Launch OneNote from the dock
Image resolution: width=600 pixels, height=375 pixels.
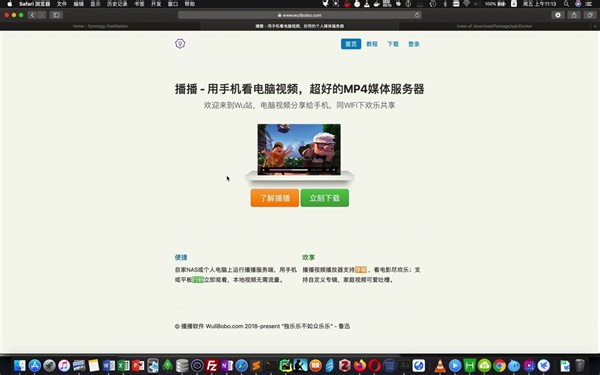tap(227, 365)
